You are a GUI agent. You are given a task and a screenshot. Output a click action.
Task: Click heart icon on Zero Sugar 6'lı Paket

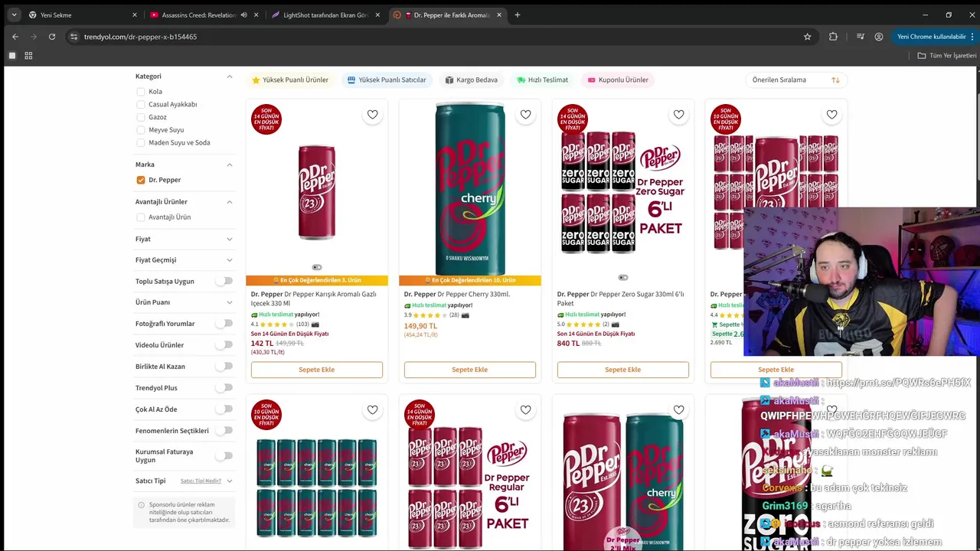(678, 115)
